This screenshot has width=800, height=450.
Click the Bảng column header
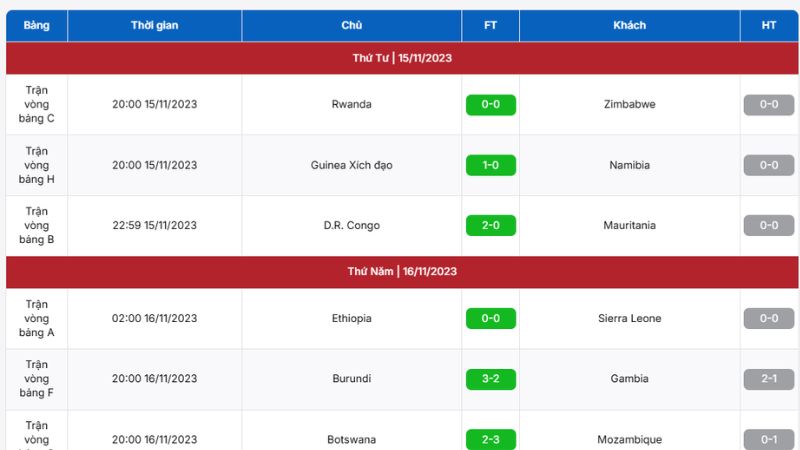click(37, 25)
